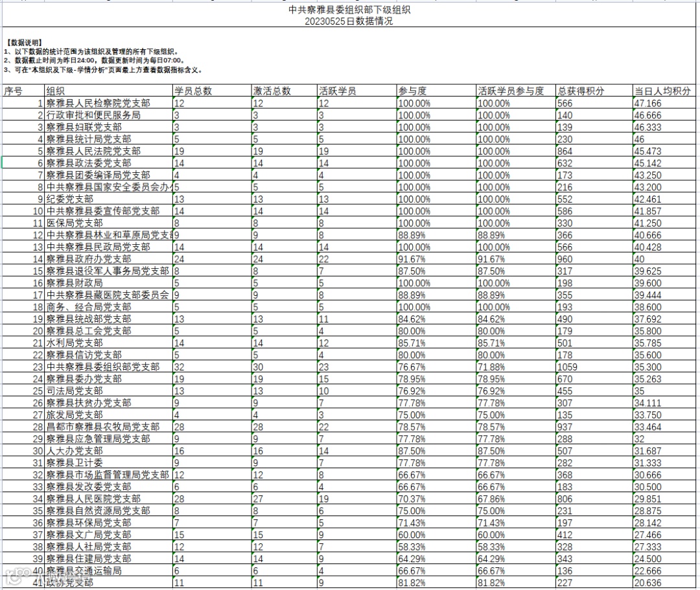Screen dimensions: 700x590
Task: Click the 当日人均积分 header cell
Action: point(664,91)
